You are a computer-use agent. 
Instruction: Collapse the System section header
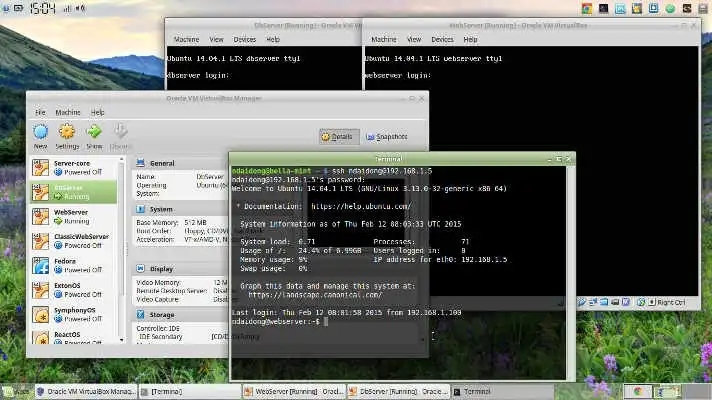160,209
